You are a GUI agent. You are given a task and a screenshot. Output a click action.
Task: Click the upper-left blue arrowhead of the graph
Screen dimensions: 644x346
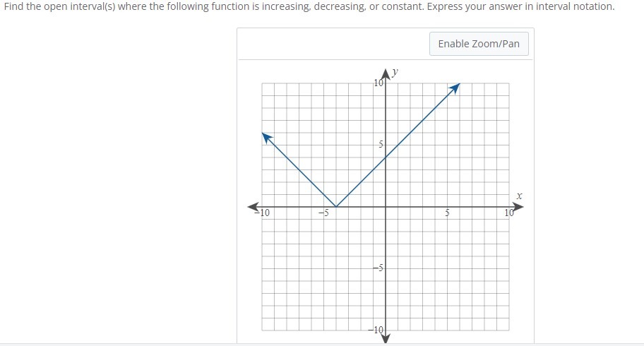268,138
